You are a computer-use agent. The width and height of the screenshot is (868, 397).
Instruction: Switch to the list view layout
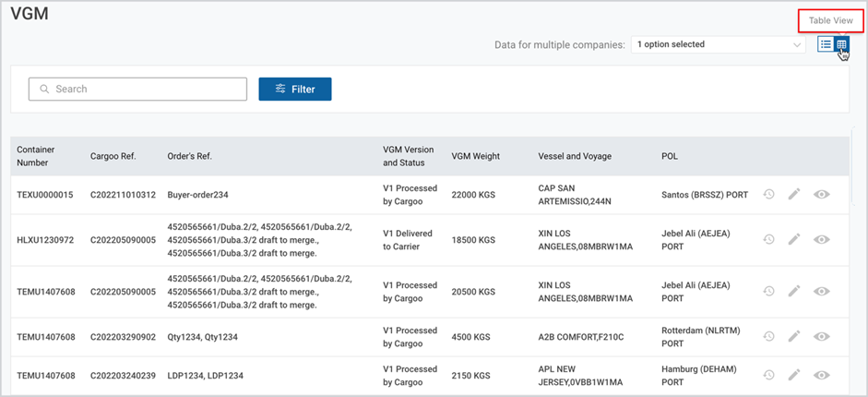[826, 44]
